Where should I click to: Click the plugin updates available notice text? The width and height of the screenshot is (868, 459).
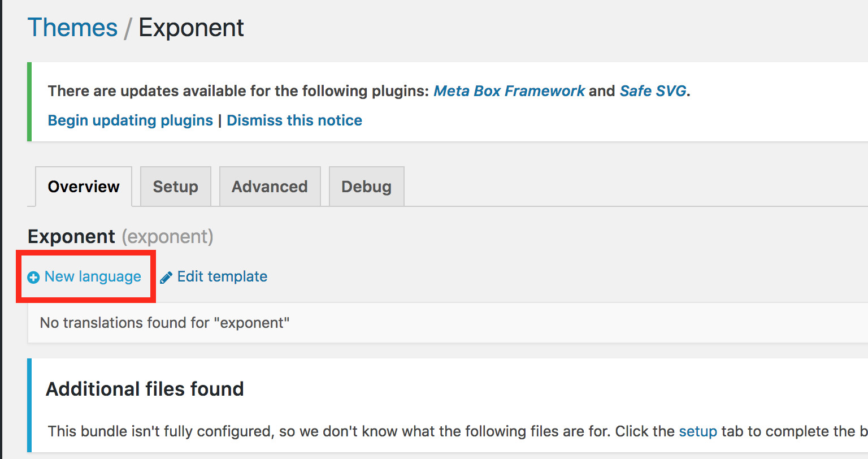(x=237, y=91)
